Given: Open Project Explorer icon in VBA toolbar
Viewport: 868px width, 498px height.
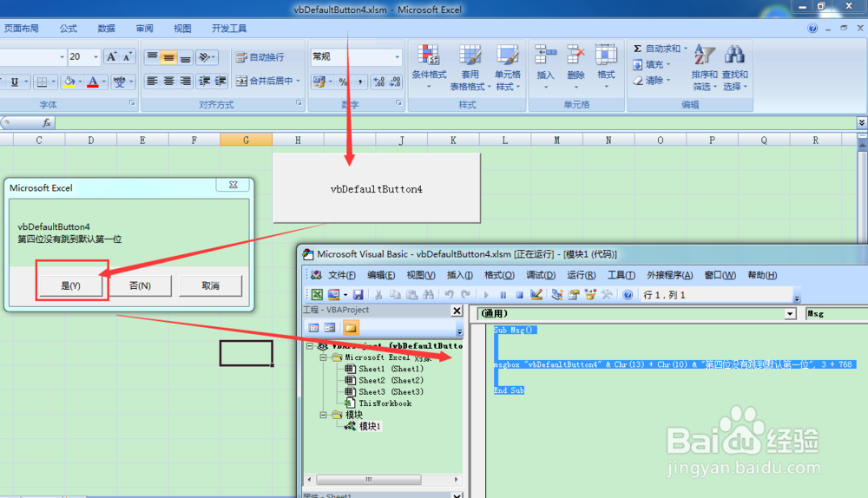Looking at the screenshot, I should (x=557, y=294).
